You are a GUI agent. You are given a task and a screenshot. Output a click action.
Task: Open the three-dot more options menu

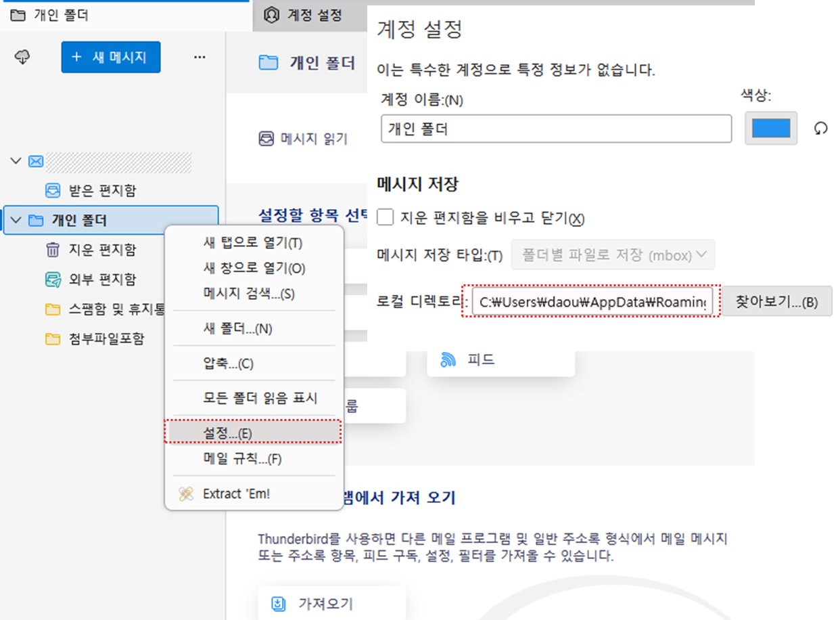pos(200,58)
